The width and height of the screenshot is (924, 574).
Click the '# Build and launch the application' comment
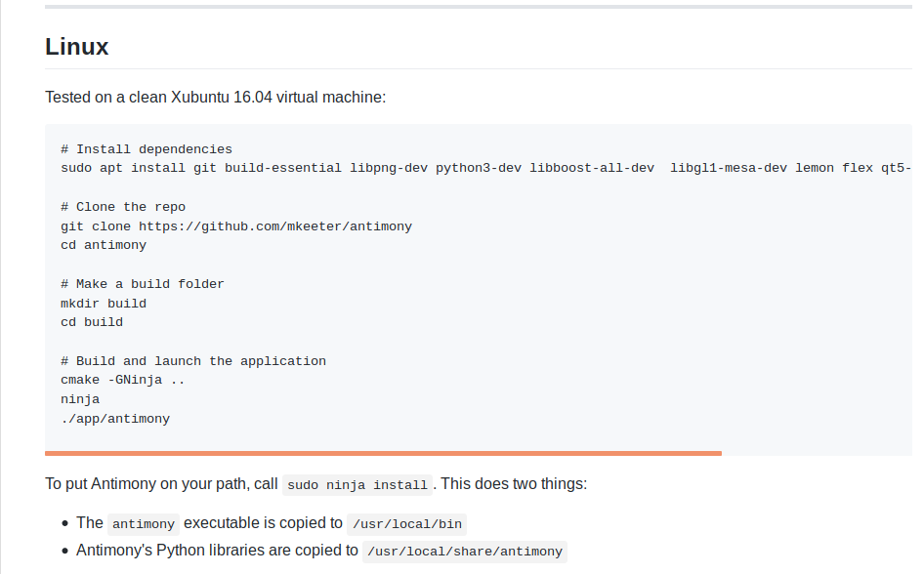193,361
